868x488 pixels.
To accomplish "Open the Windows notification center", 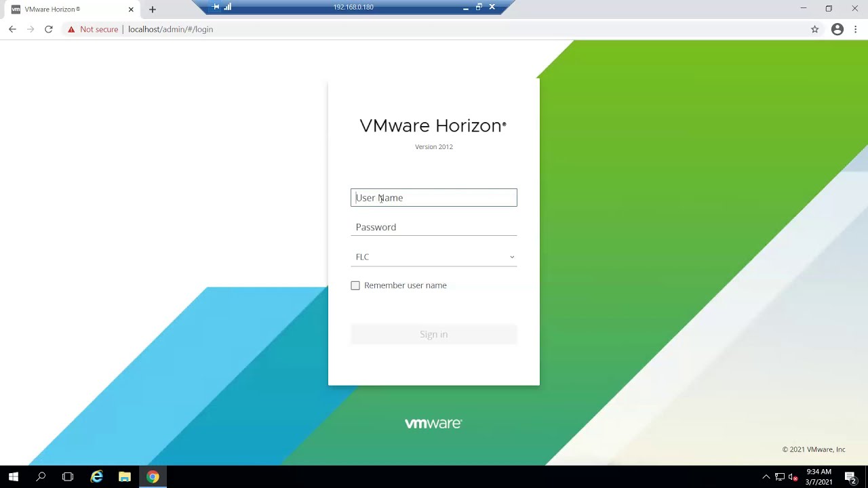I will [x=850, y=477].
